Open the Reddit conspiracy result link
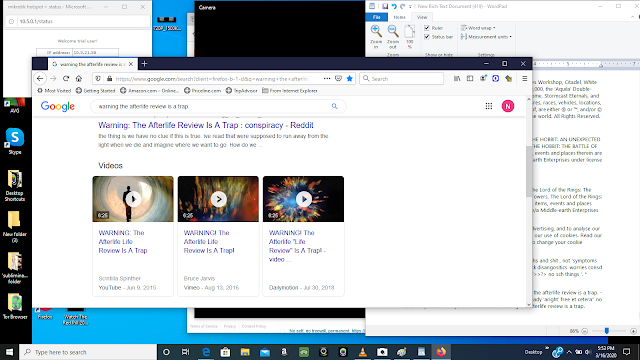 206,125
